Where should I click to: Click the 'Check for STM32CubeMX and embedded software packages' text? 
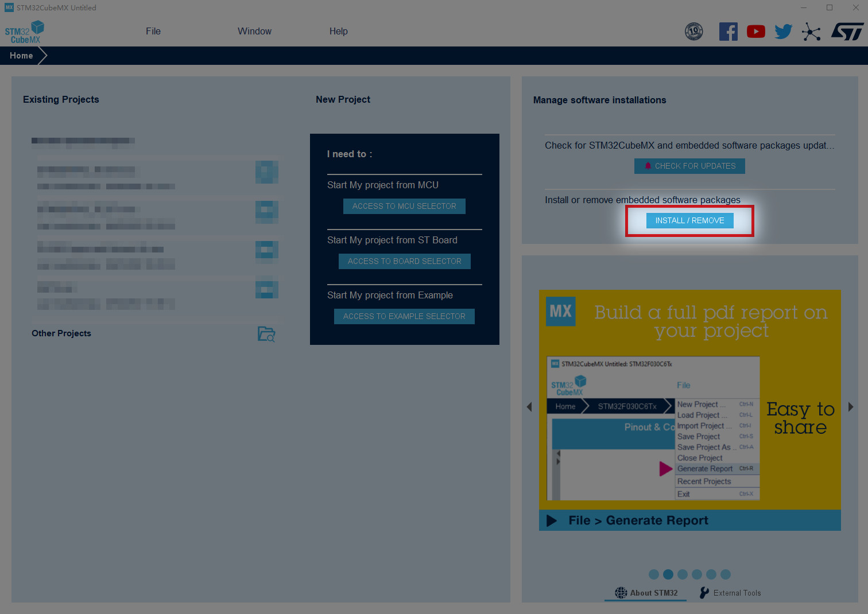(x=689, y=145)
